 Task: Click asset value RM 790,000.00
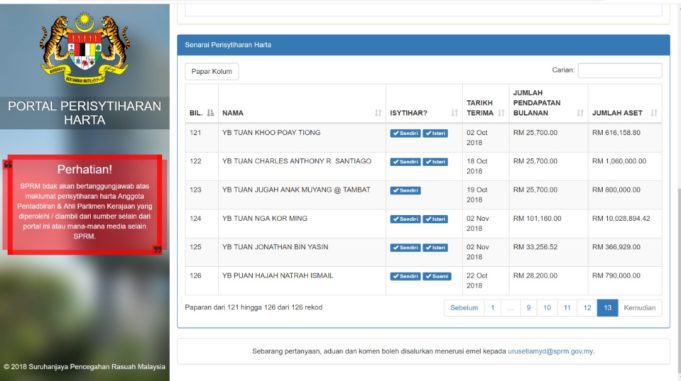616,275
